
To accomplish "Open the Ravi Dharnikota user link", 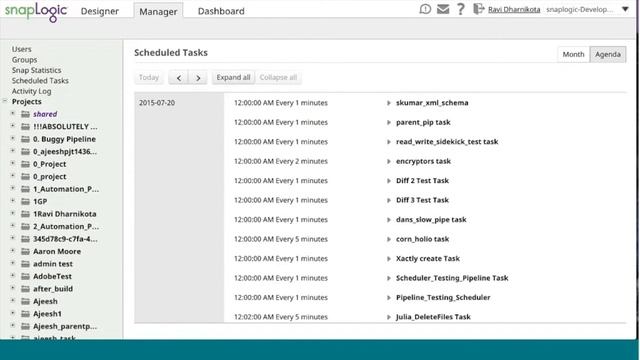I will (x=514, y=9).
